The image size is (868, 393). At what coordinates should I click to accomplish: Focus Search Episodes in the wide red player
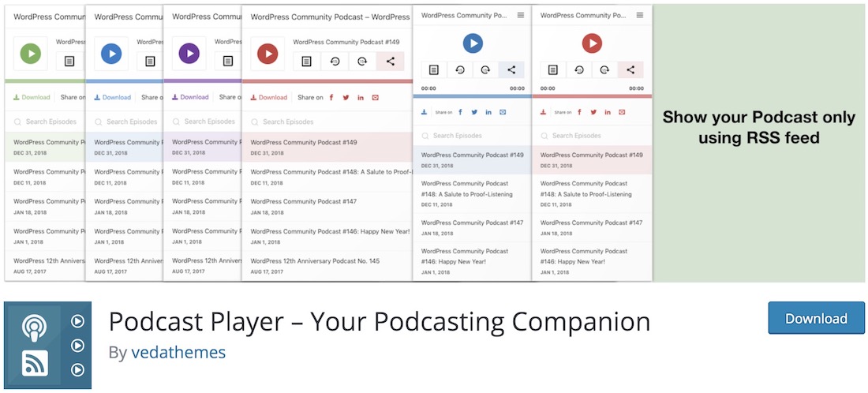(327, 122)
